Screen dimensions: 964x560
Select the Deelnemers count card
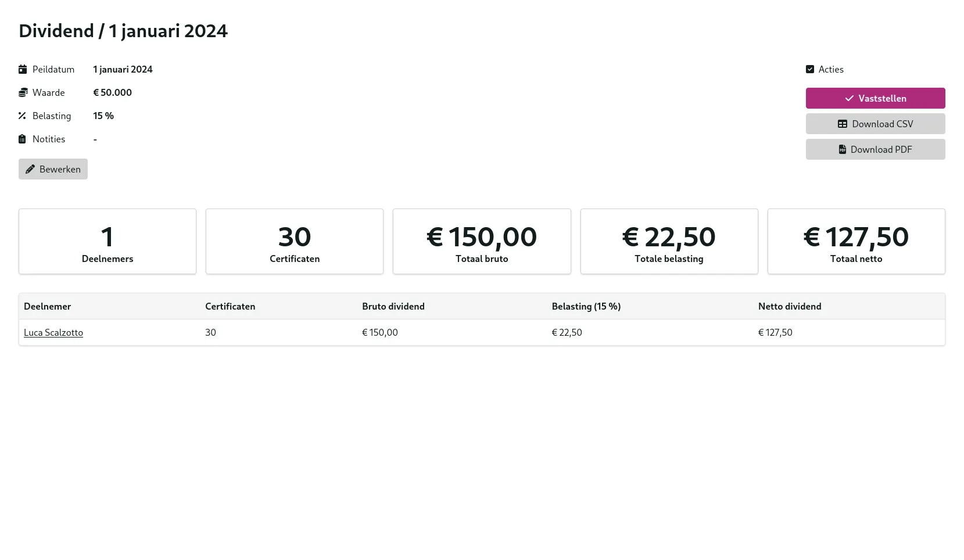point(107,241)
